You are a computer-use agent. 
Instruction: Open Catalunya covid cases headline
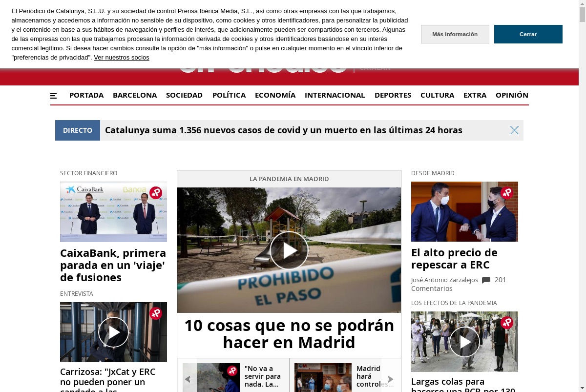click(284, 130)
